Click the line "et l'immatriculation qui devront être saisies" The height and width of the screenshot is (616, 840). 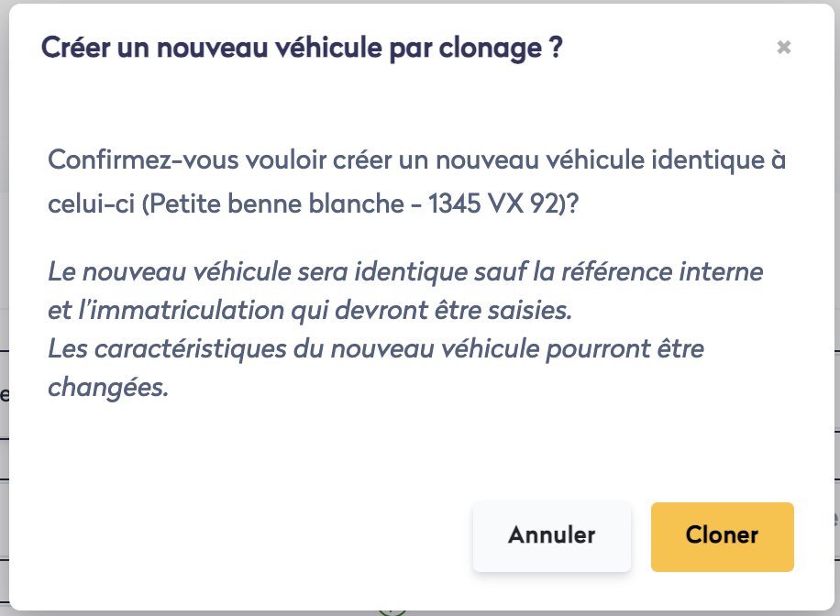[310, 311]
